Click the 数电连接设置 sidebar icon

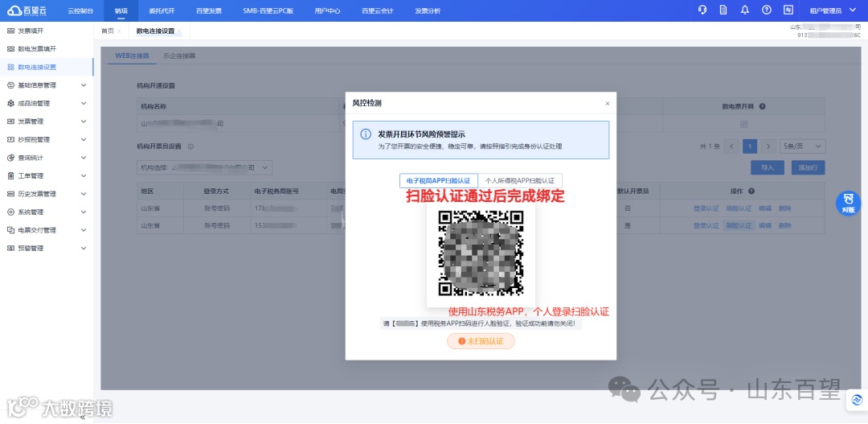[10, 67]
